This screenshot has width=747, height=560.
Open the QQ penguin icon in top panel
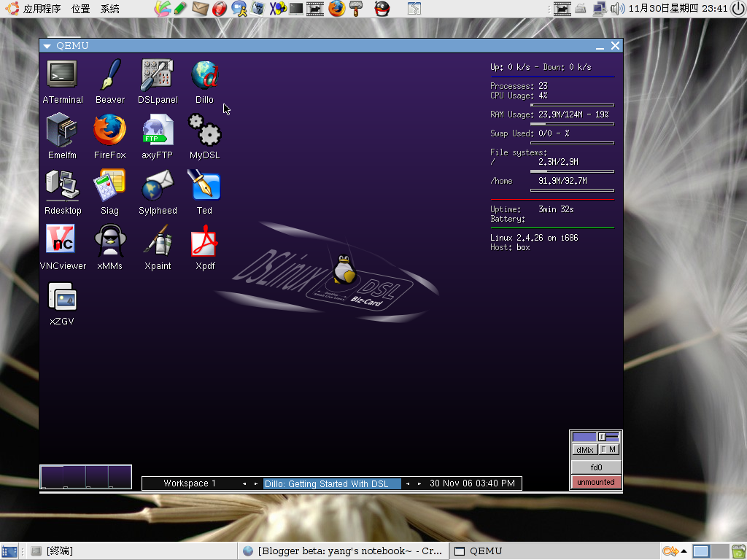pyautogui.click(x=382, y=8)
